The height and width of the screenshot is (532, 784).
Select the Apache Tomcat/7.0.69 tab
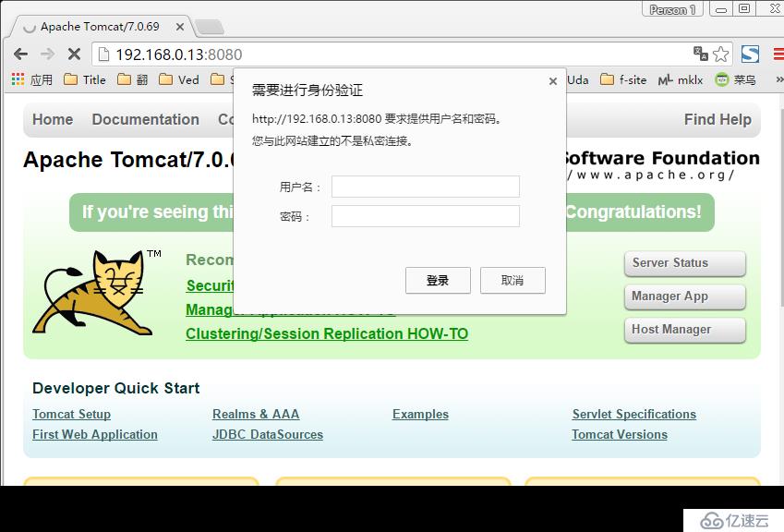pos(100,27)
